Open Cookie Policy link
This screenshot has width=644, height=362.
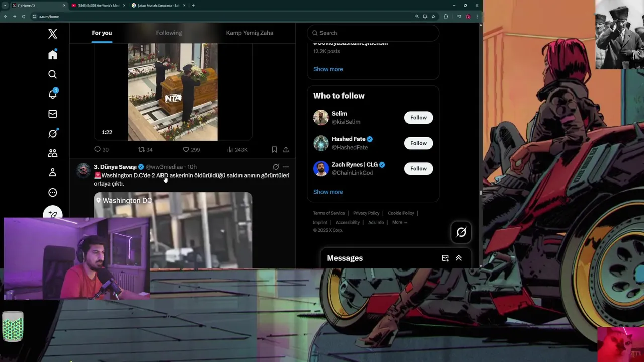click(x=401, y=213)
